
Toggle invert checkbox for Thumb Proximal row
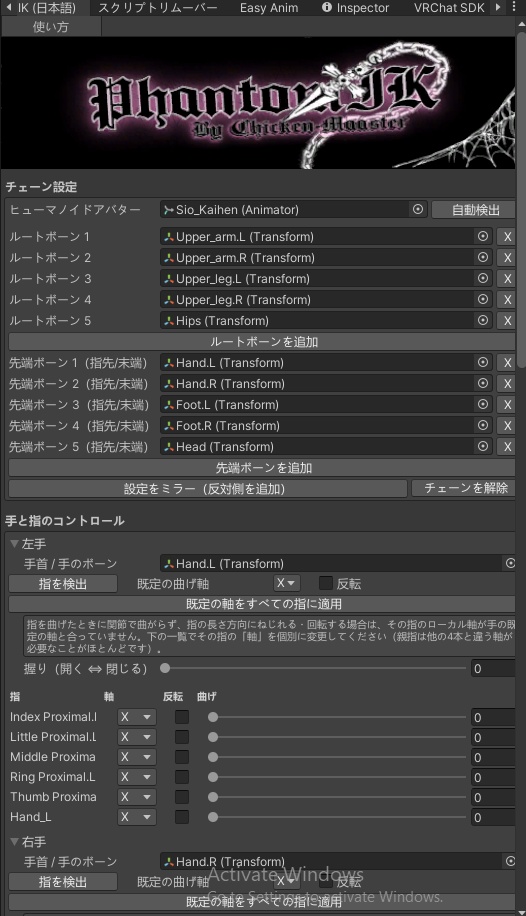tap(182, 797)
